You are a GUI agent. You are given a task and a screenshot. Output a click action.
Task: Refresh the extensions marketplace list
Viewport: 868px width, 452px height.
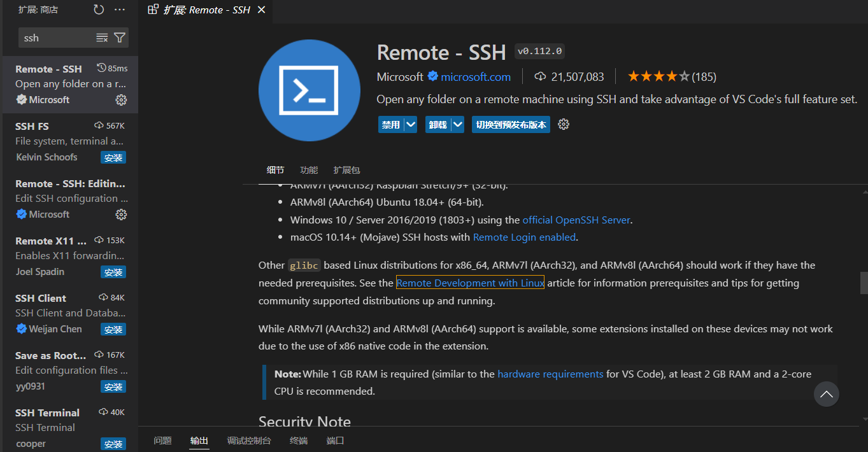(x=99, y=10)
